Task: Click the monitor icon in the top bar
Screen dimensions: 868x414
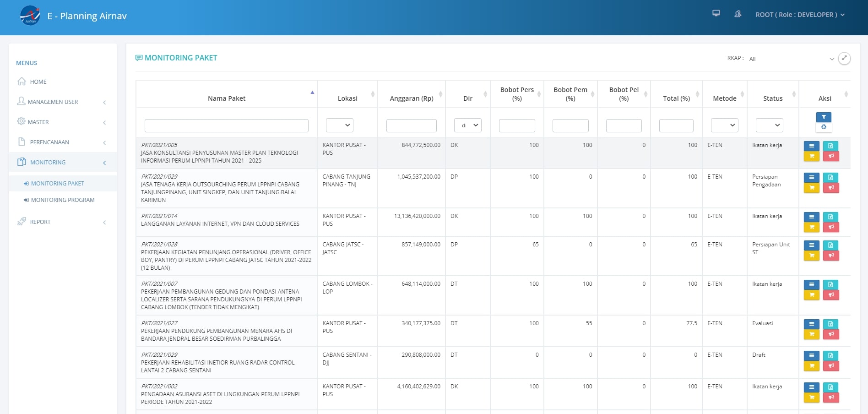Action: coord(716,14)
